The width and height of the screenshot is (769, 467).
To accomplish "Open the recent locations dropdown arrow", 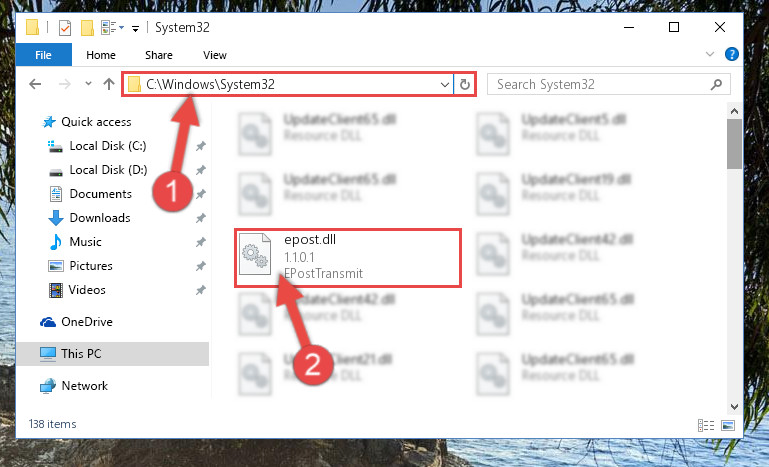I will tap(88, 84).
